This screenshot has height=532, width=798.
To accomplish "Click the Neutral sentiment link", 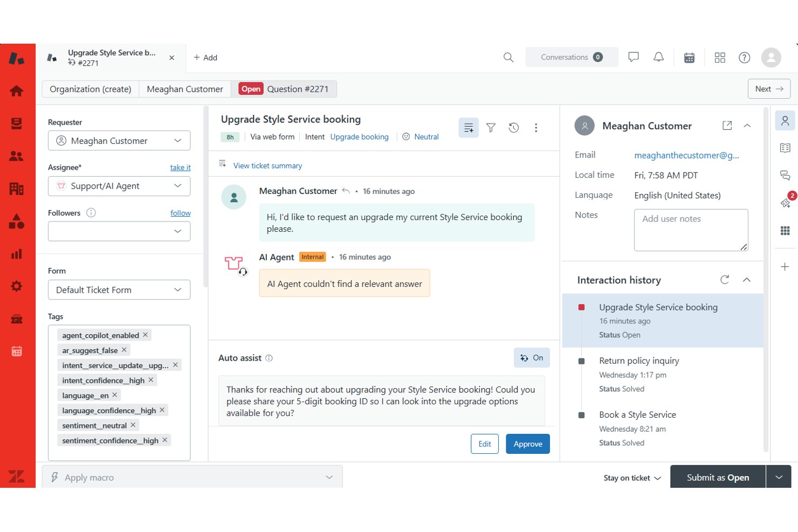I will tap(426, 137).
